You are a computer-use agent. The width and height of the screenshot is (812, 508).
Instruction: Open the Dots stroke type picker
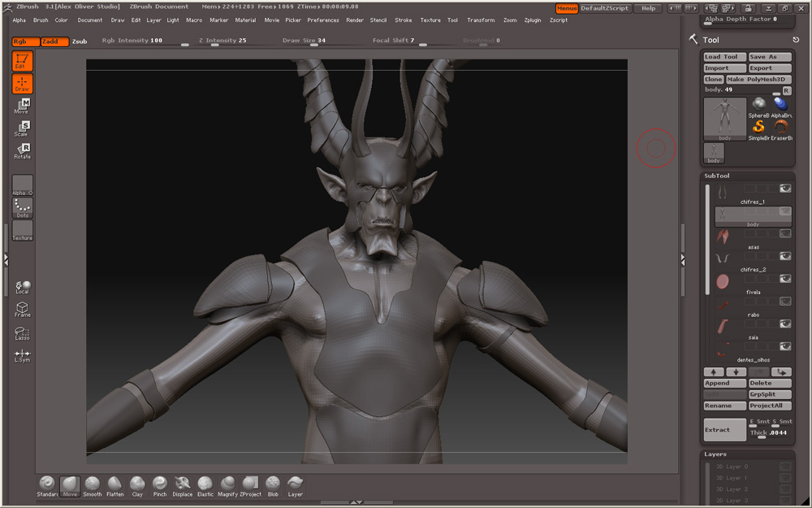coord(22,207)
